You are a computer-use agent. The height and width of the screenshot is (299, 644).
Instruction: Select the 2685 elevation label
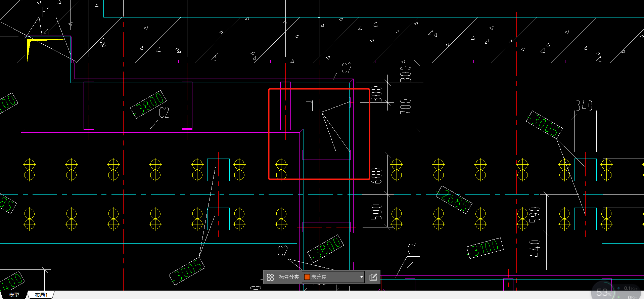(x=454, y=200)
